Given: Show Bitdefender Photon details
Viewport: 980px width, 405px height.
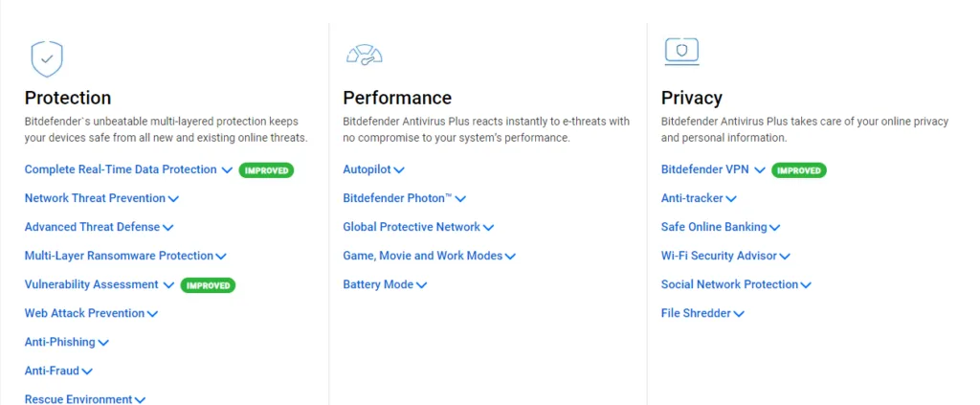Looking at the screenshot, I should click(x=404, y=198).
